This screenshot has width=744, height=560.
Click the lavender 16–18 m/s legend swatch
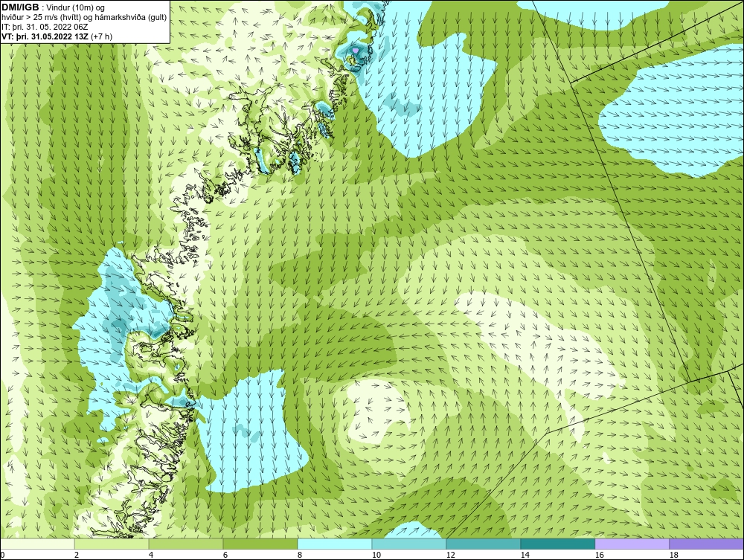tap(632, 544)
